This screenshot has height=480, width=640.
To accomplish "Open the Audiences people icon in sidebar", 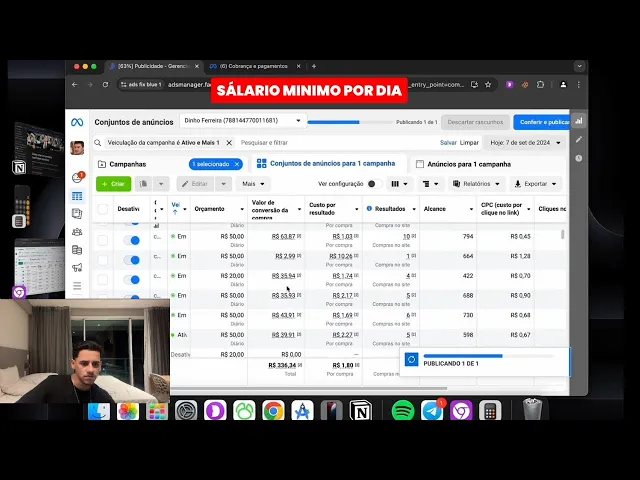I will 77,232.
